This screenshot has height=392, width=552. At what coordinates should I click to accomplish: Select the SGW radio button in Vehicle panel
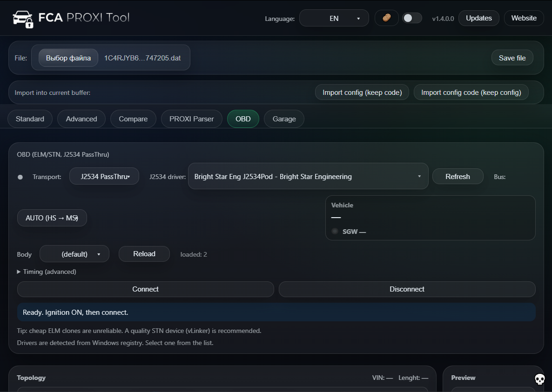point(335,231)
